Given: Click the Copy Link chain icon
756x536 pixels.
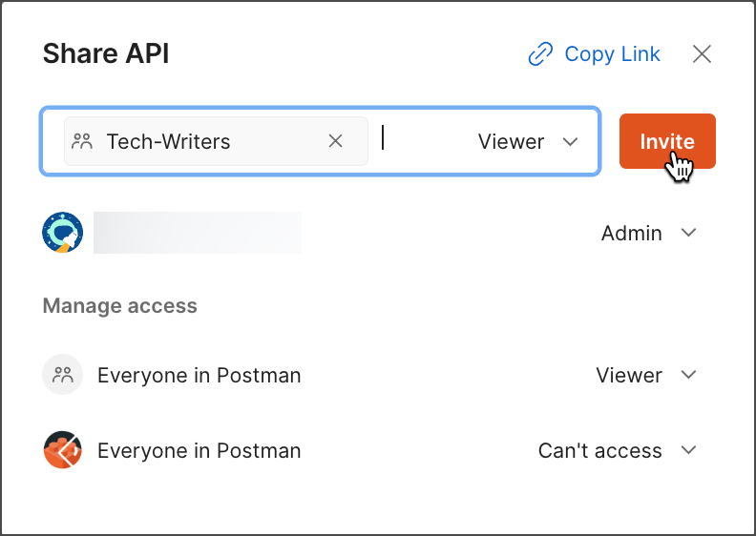Looking at the screenshot, I should click(x=540, y=54).
